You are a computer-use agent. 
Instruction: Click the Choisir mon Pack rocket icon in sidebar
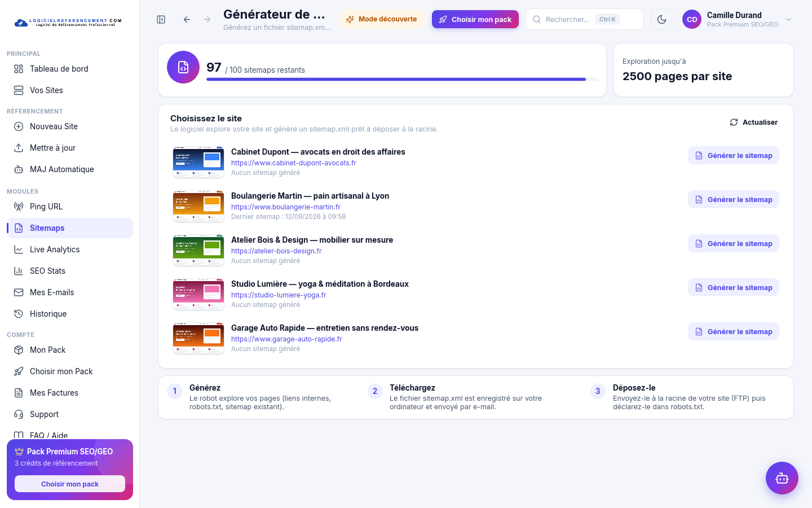point(19,371)
